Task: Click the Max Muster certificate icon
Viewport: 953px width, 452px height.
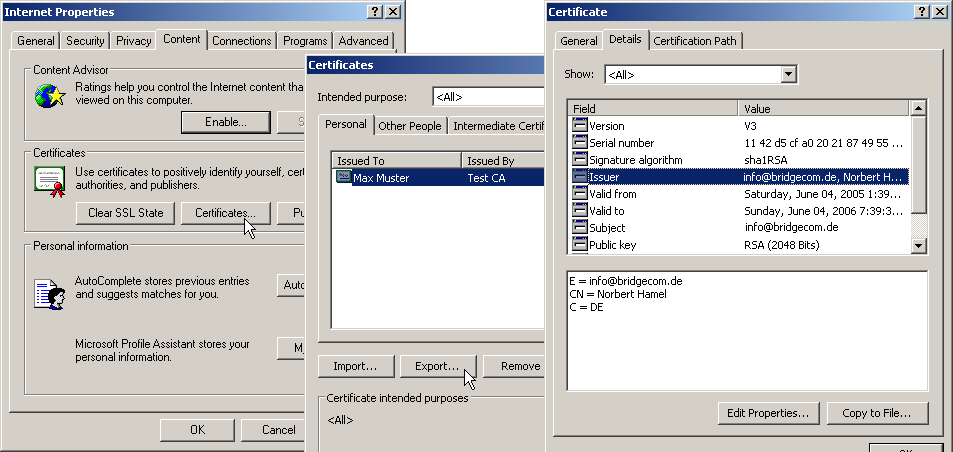Action: (344, 177)
